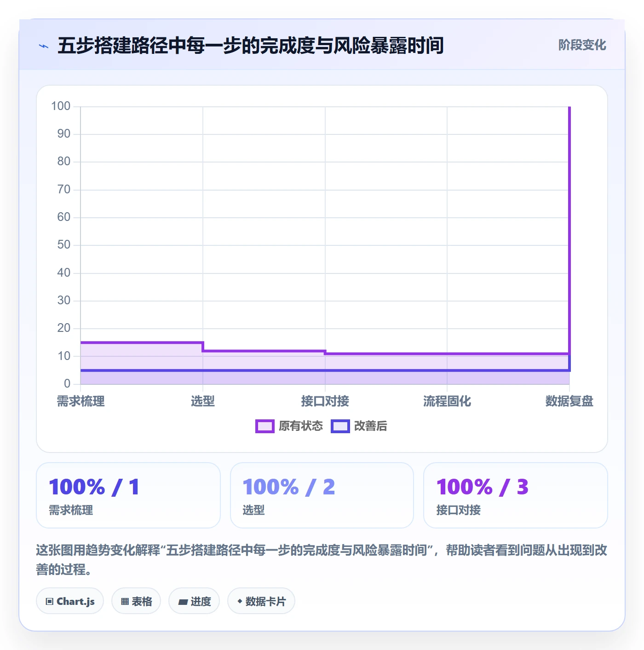Select the 表格 tag chip
Viewport: 644px width, 650px height.
136,601
